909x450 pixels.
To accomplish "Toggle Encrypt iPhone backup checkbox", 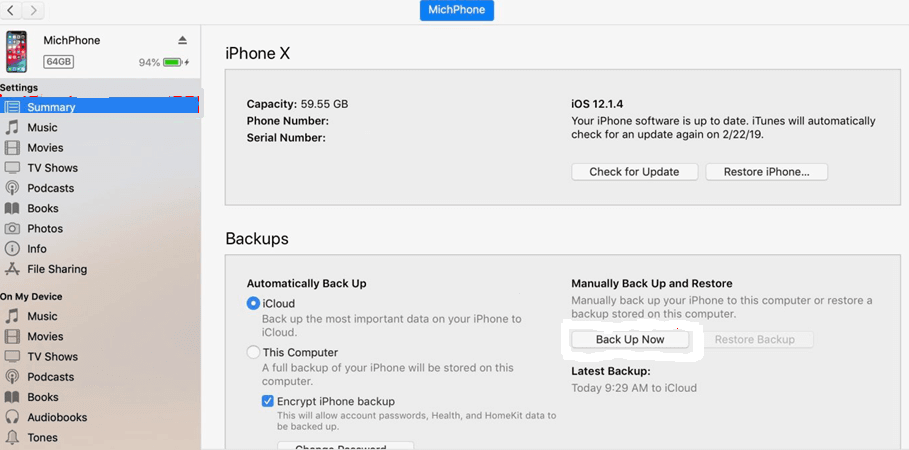I will (267, 401).
